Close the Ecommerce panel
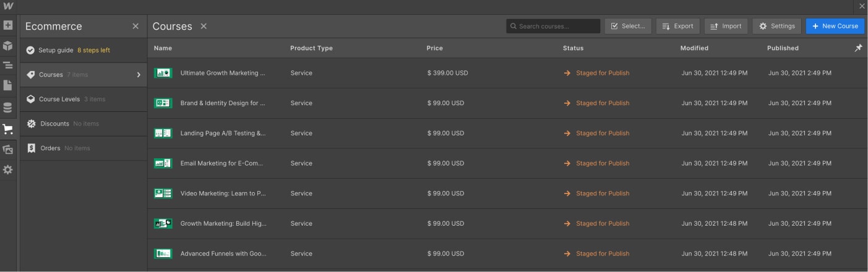The image size is (868, 272). (135, 26)
